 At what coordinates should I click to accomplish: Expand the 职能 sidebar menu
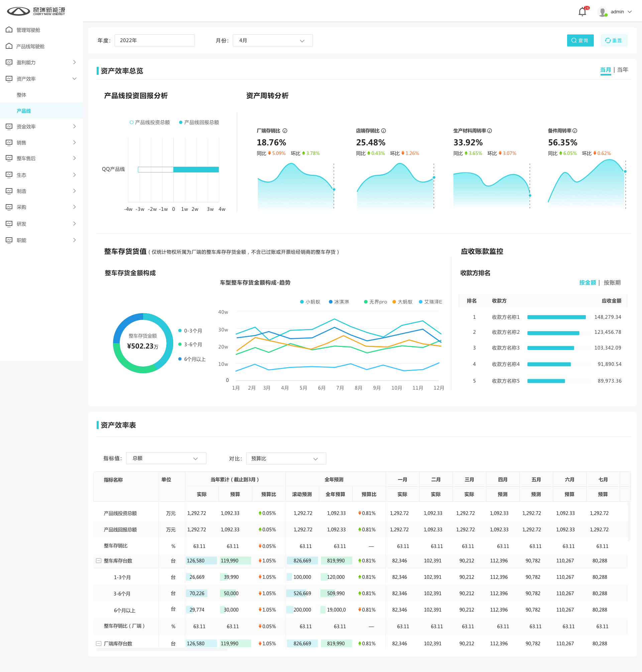click(x=74, y=240)
